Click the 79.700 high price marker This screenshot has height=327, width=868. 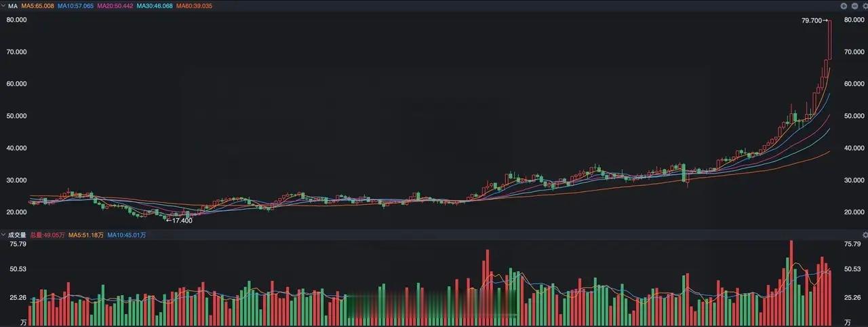point(814,21)
